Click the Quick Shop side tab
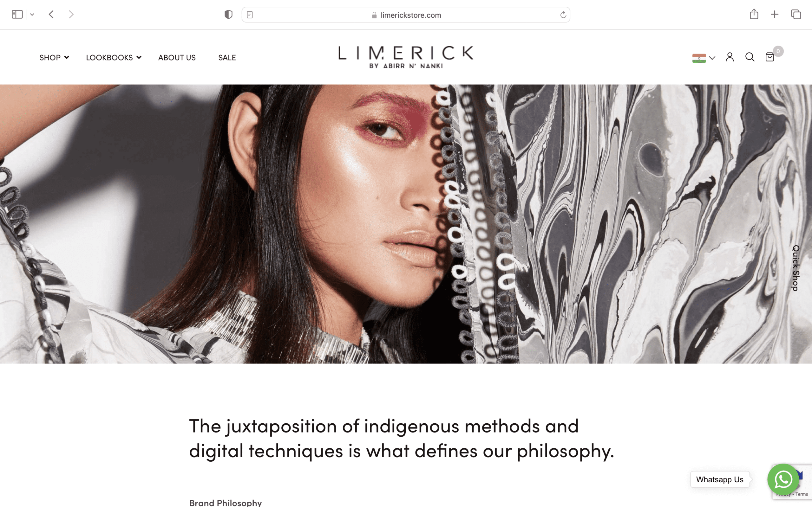Image resolution: width=812 pixels, height=507 pixels. pos(796,268)
